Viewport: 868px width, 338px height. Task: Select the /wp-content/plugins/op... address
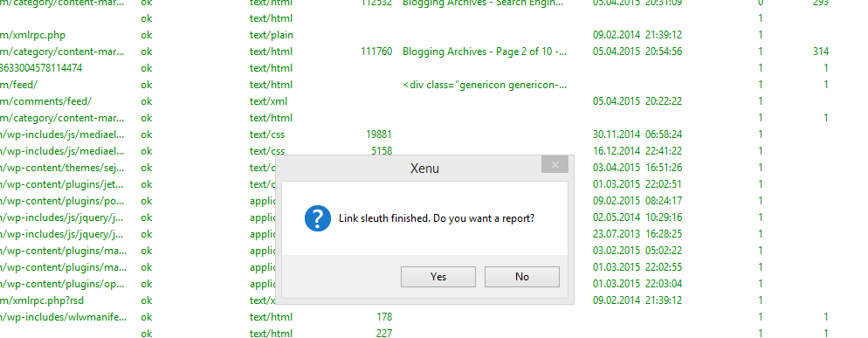tap(62, 284)
